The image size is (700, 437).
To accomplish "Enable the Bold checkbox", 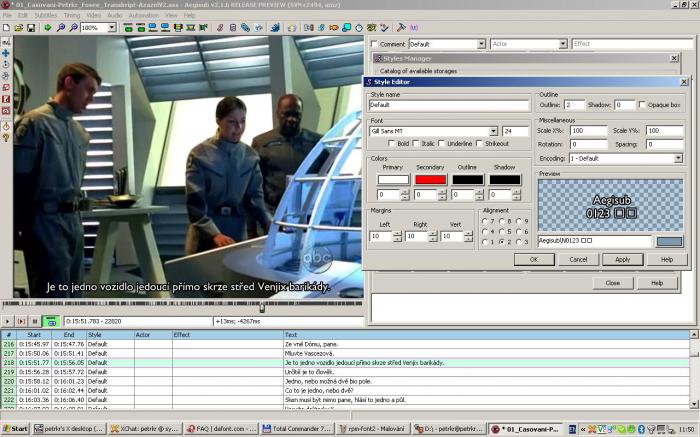I will [392, 143].
